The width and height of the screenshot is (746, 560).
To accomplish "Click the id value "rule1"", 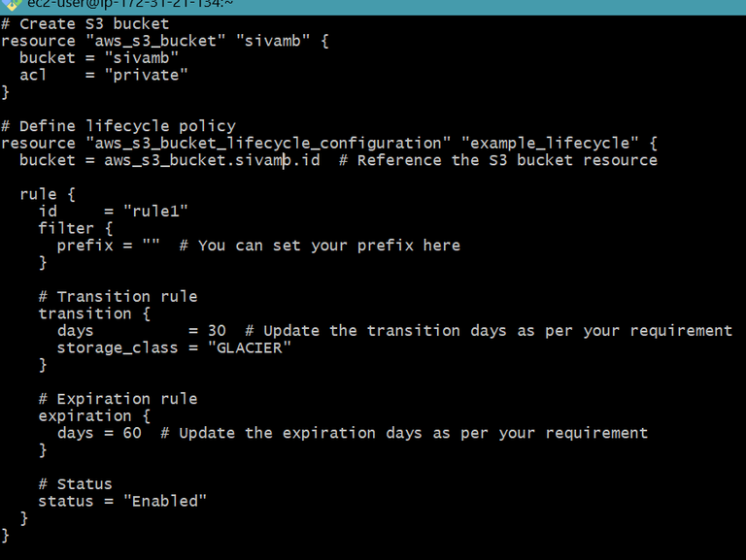I will tap(155, 211).
